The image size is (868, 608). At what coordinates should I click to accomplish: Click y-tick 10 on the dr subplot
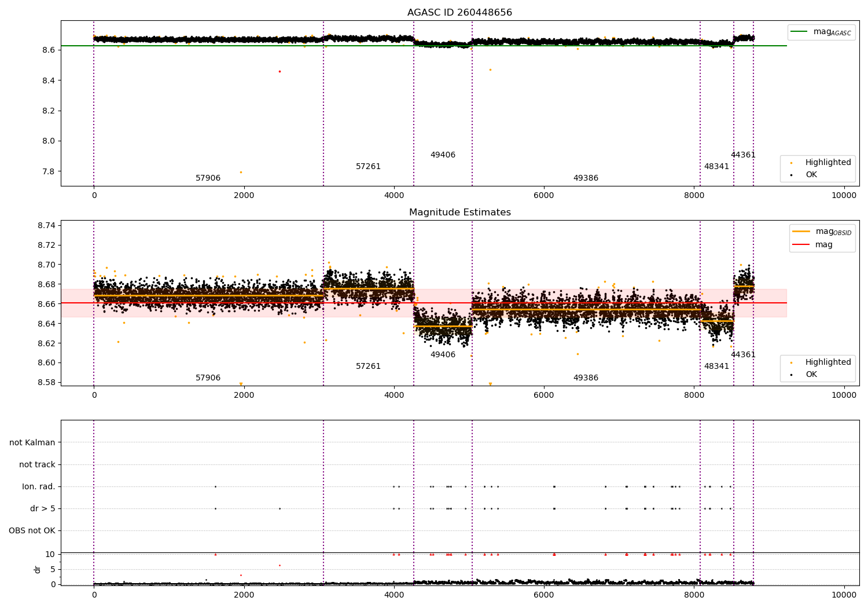pyautogui.click(x=50, y=555)
